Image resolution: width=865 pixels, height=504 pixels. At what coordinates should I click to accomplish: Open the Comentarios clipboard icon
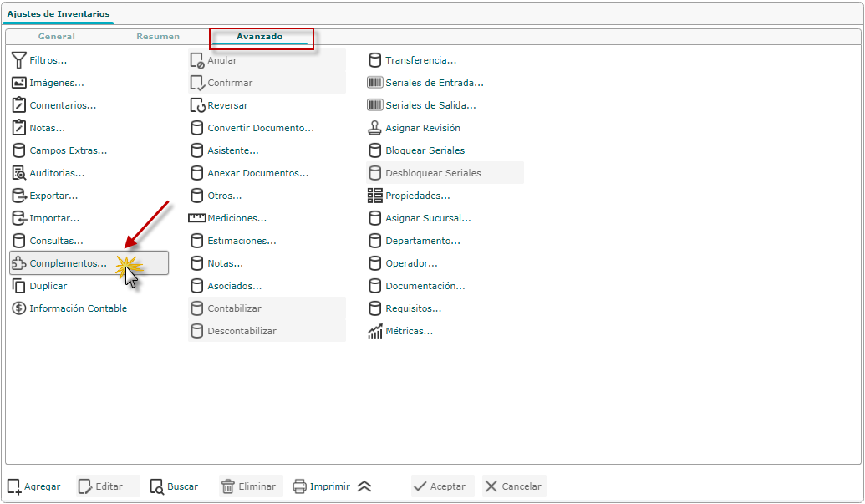pos(18,105)
